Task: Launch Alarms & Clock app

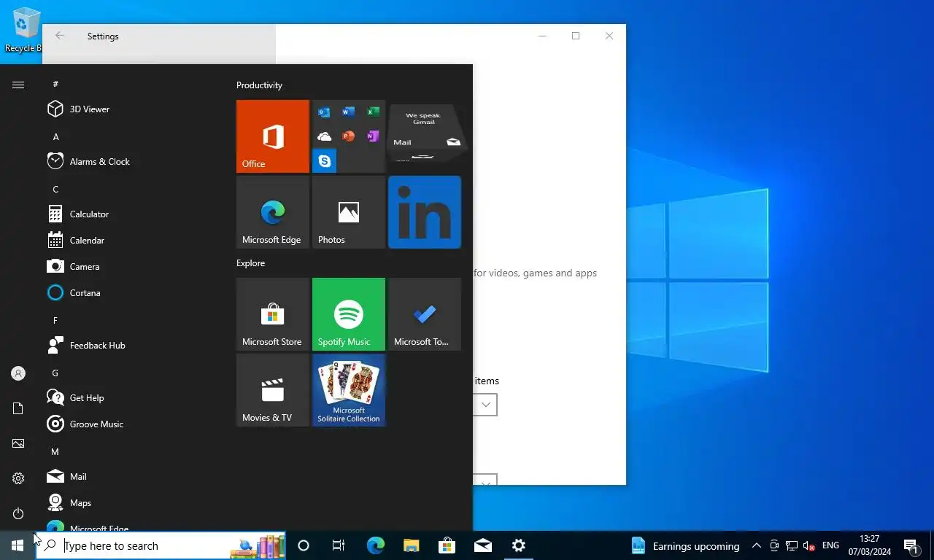Action: point(131,162)
